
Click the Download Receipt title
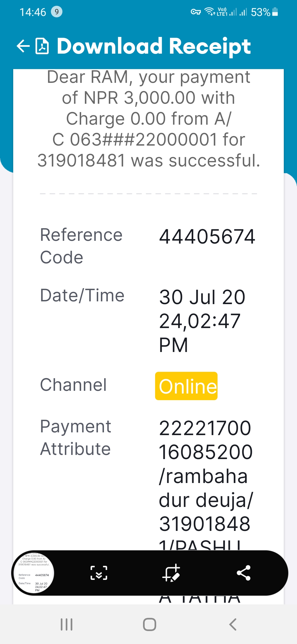pos(154,46)
